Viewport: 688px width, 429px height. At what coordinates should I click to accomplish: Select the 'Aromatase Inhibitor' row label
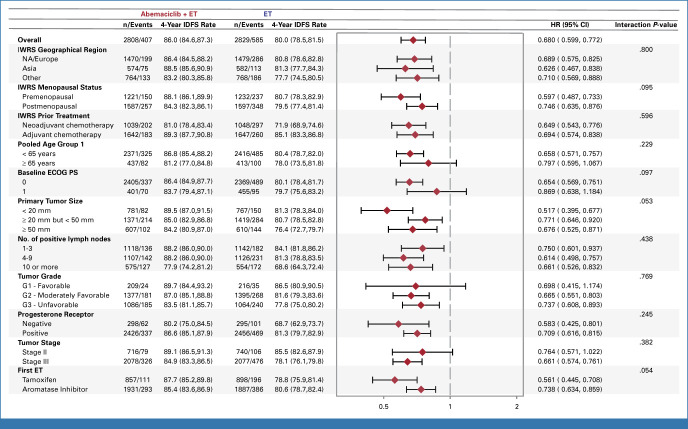coord(55,390)
